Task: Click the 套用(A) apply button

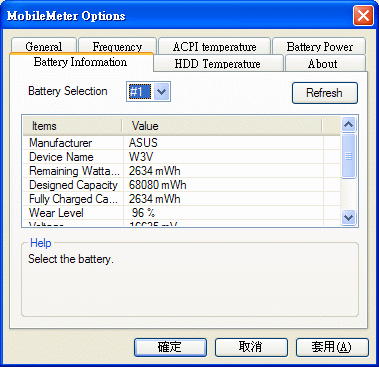Action: pos(332,347)
